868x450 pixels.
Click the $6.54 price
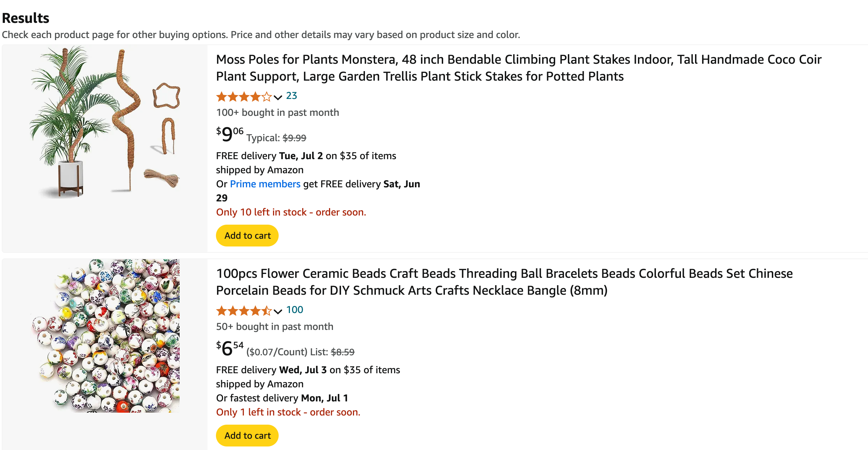tap(230, 348)
